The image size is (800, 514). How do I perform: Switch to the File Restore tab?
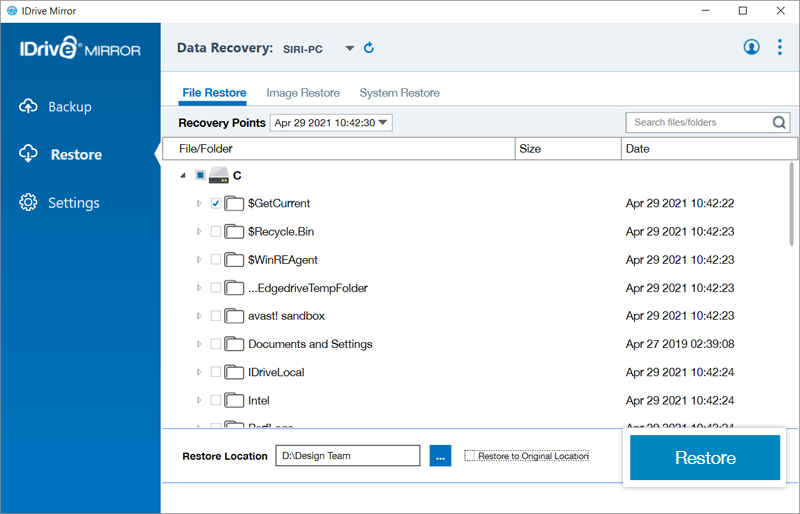[214, 93]
